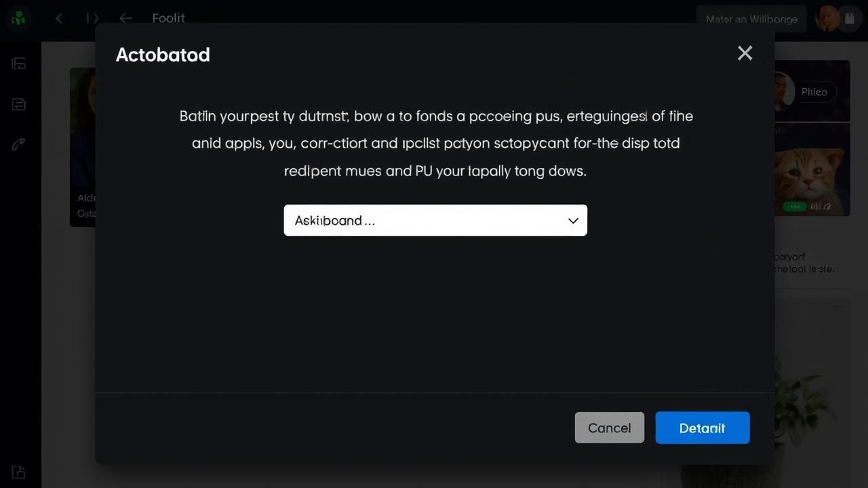Click the left arrow beside Foolit
This screenshot has height=488, width=868.
125,18
